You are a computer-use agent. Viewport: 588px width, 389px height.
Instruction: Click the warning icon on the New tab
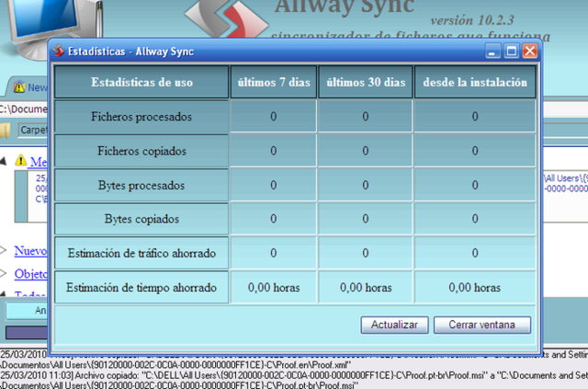(19, 87)
